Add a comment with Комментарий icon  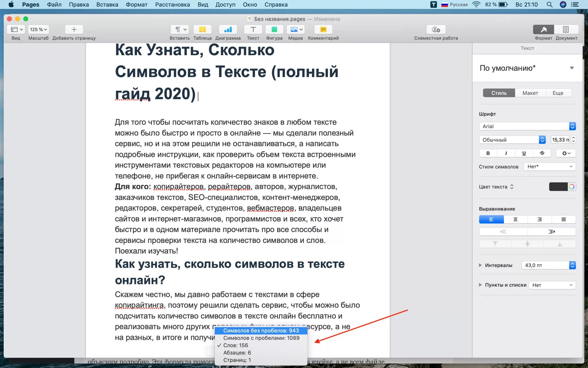pyautogui.click(x=323, y=29)
